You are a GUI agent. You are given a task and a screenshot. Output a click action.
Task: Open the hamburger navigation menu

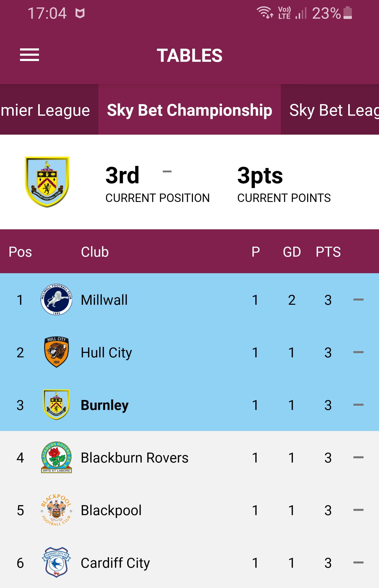(29, 55)
